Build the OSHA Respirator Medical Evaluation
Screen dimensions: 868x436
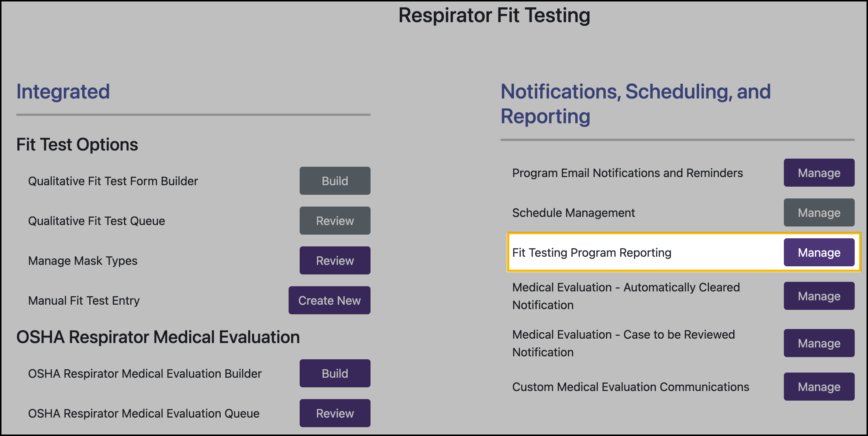click(334, 373)
